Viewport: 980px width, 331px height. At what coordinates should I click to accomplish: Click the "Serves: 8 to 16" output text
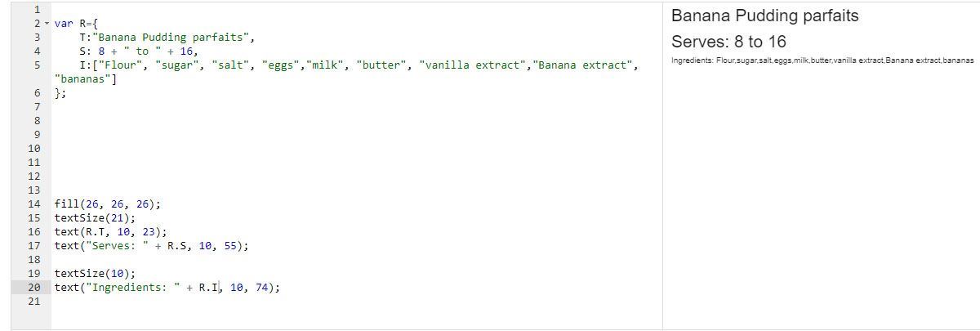click(728, 42)
